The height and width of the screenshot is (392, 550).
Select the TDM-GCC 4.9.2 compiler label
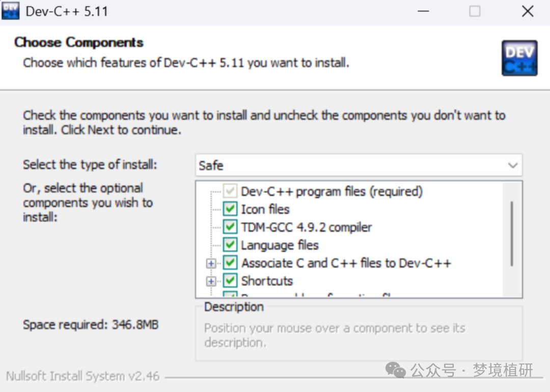(306, 227)
